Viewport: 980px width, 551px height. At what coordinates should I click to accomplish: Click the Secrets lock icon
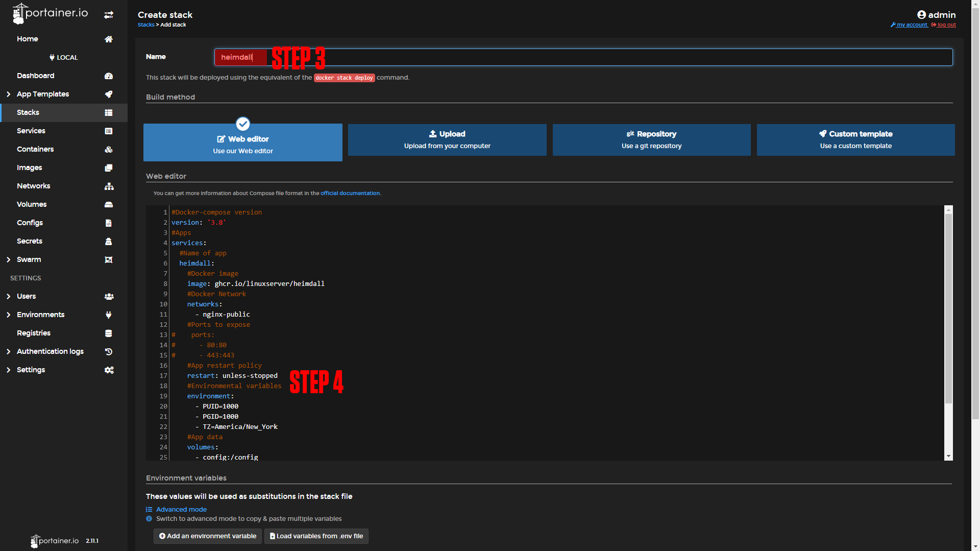point(109,242)
